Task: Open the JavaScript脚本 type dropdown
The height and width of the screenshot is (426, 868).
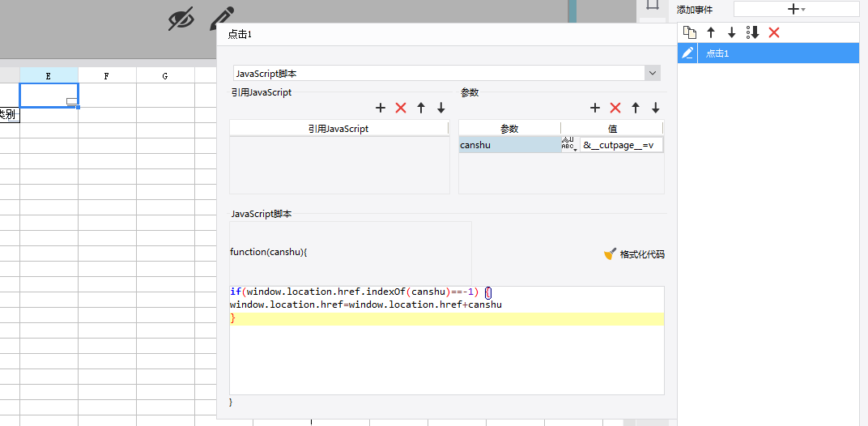Action: point(653,74)
